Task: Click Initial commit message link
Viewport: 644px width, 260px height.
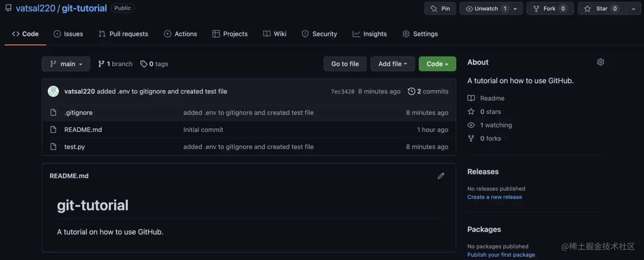Action: click(203, 130)
